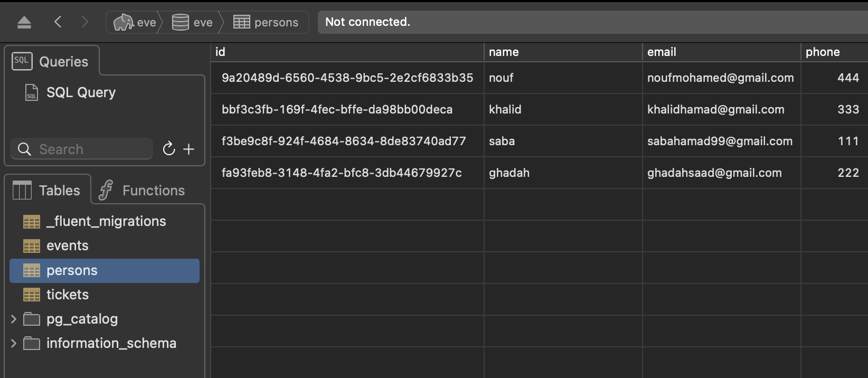Click the PostgreSQL elephant icon in breadcrumb
Image resolution: width=868 pixels, height=378 pixels.
tap(125, 22)
